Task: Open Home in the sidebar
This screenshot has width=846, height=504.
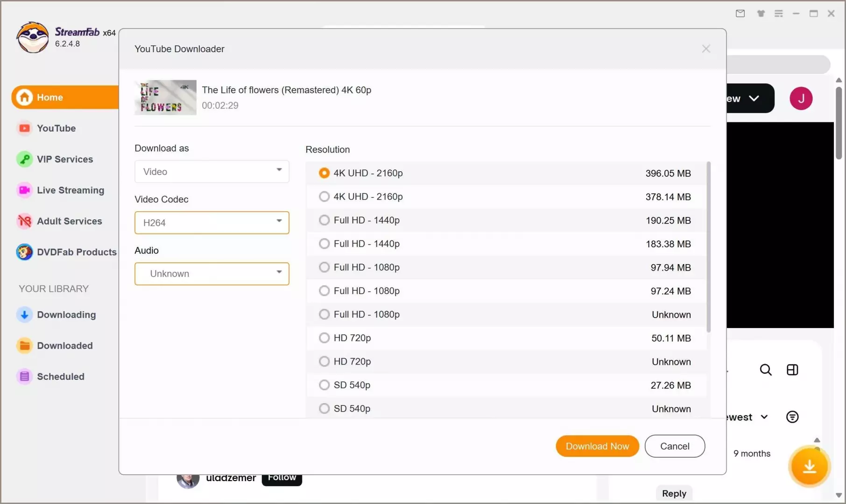Action: (65, 97)
